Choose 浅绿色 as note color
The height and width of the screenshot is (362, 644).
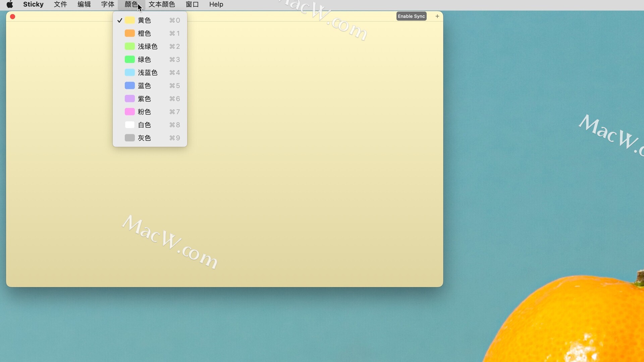point(150,47)
